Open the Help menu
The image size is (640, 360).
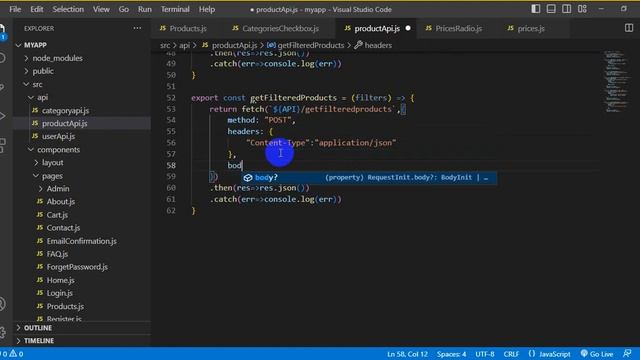click(207, 9)
